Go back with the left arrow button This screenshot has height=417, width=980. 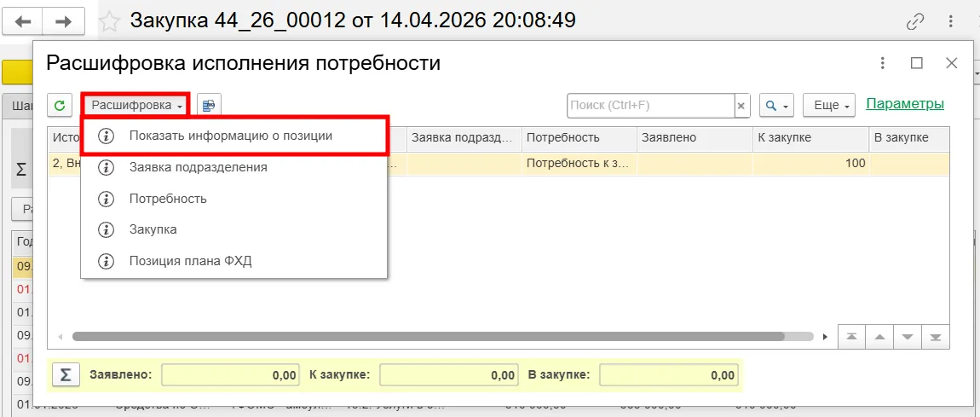(22, 22)
